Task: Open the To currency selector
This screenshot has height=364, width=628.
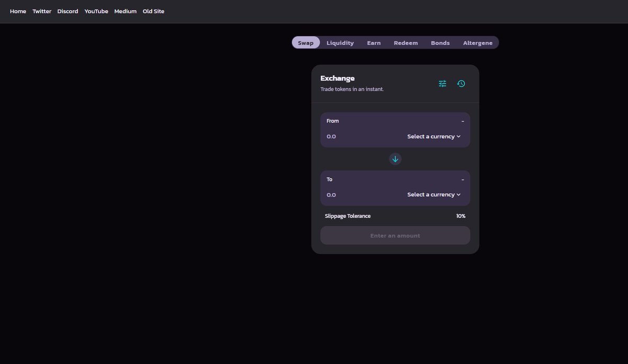Action: pyautogui.click(x=434, y=195)
